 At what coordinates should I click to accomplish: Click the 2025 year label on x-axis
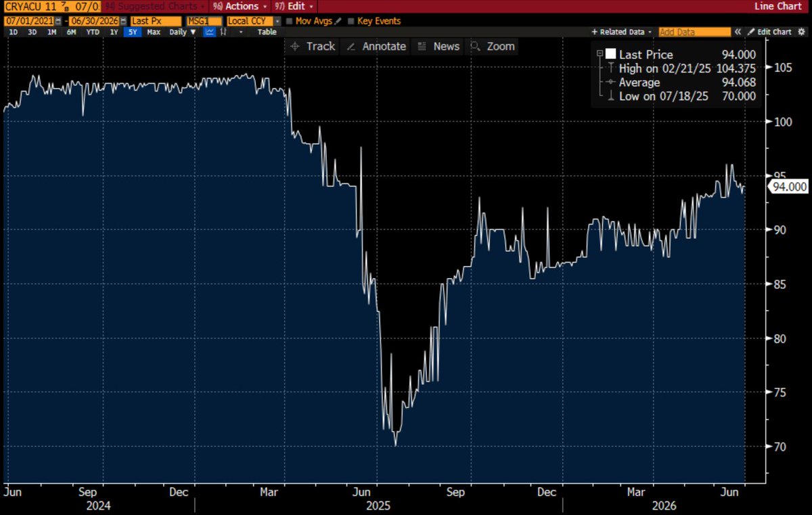click(378, 506)
